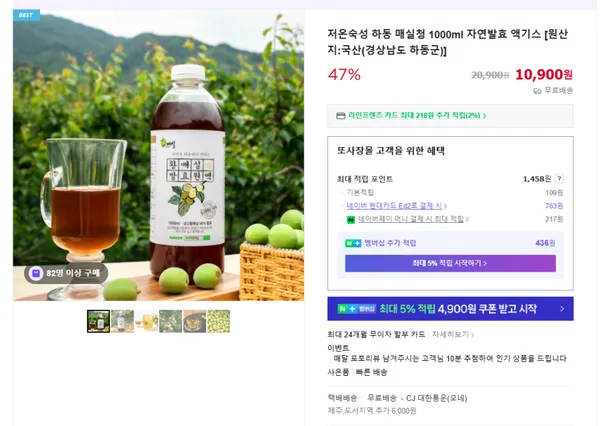This screenshot has width=600, height=426.
Task: Click the card icon in LINE Friends banner
Action: (341, 116)
